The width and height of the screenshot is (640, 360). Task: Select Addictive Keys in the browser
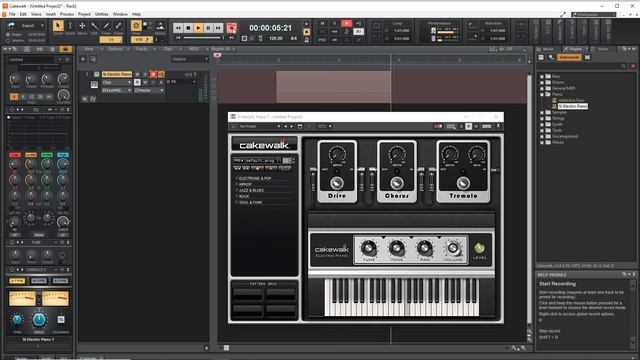(571, 100)
